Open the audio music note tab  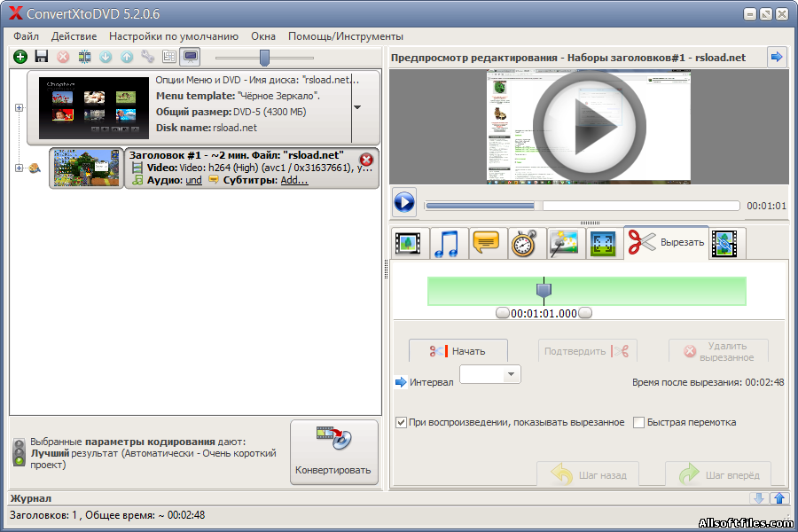[x=448, y=243]
